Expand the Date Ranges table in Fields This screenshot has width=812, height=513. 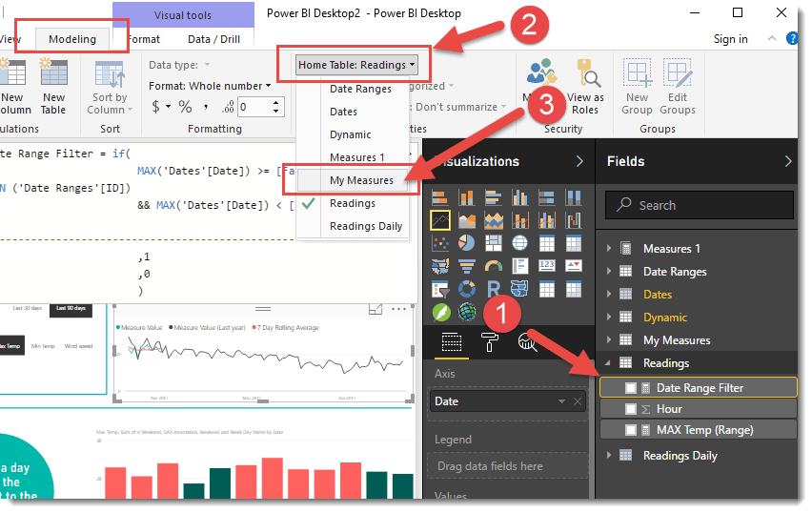(x=609, y=272)
